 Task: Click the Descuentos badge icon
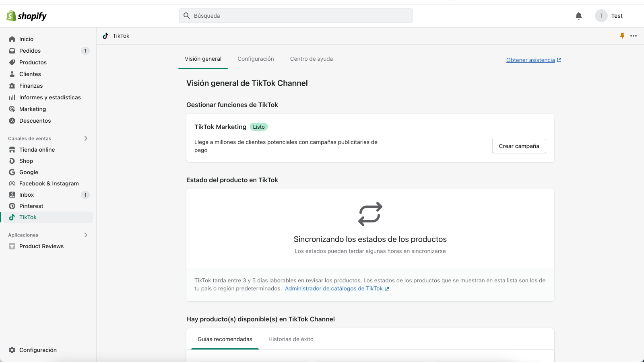12,121
